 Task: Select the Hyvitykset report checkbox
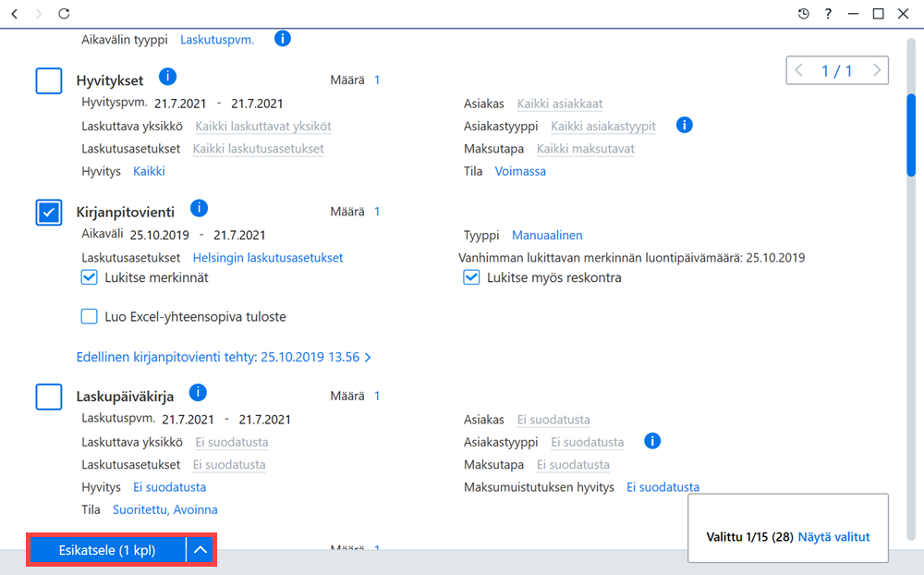[x=49, y=80]
